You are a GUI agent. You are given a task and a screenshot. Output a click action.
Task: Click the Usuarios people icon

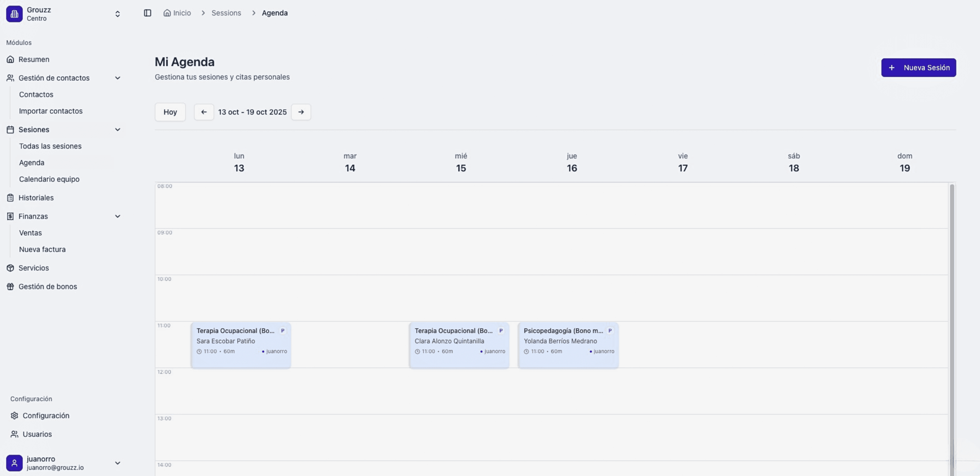point(14,434)
